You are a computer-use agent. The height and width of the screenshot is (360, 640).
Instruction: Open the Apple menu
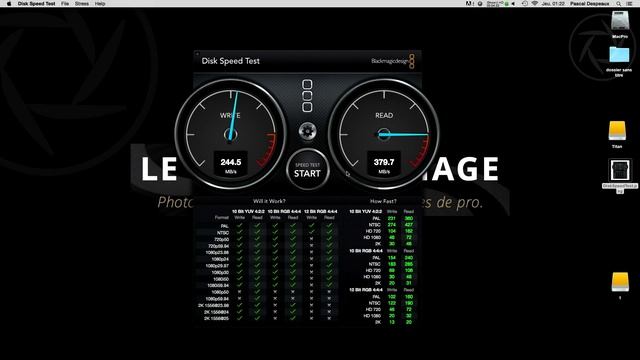(x=9, y=3)
